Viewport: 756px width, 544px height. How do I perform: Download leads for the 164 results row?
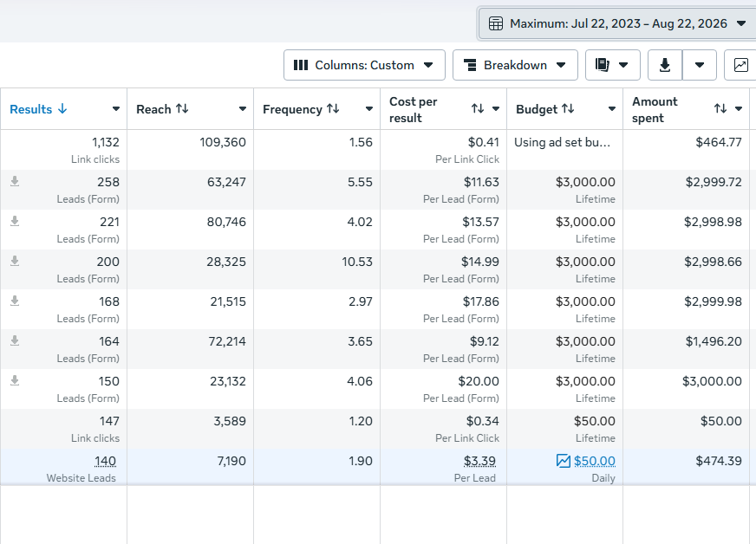click(15, 340)
